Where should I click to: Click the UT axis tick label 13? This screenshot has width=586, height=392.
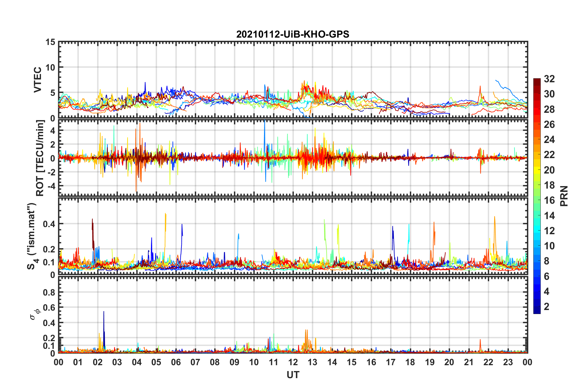pos(312,362)
